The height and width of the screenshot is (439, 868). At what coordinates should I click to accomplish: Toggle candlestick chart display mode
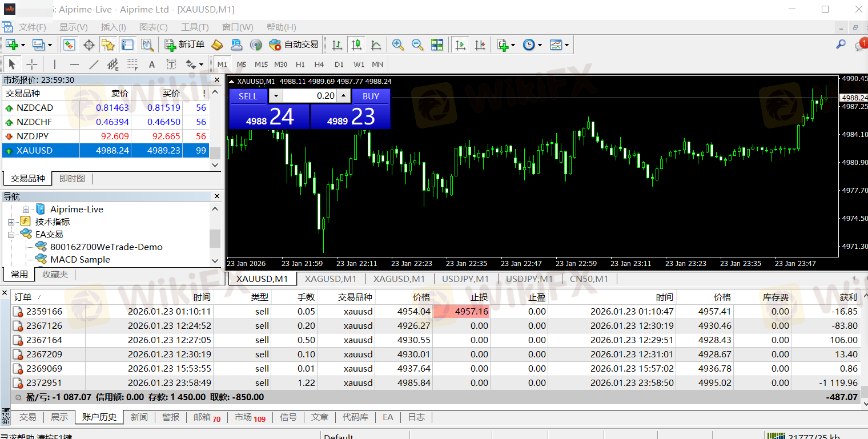pos(357,45)
